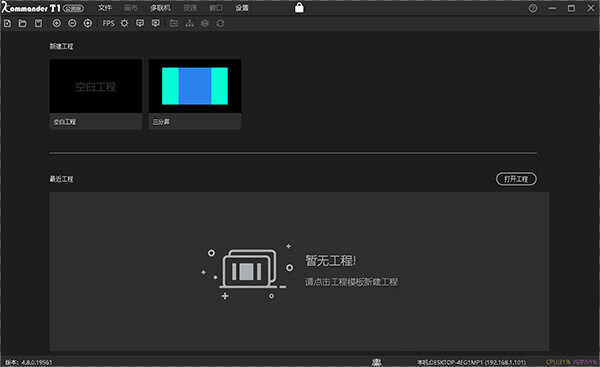Click the dimmed sync arrows icon

point(220,23)
